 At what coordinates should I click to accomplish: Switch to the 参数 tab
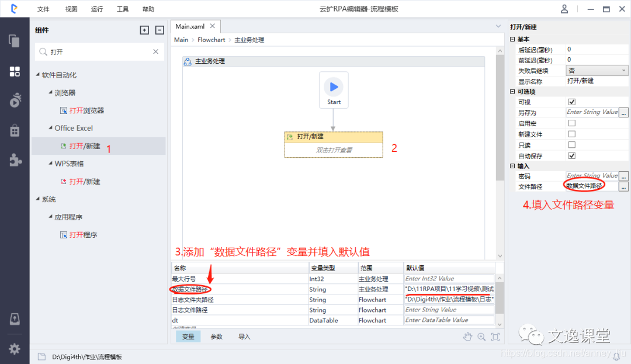click(x=217, y=337)
